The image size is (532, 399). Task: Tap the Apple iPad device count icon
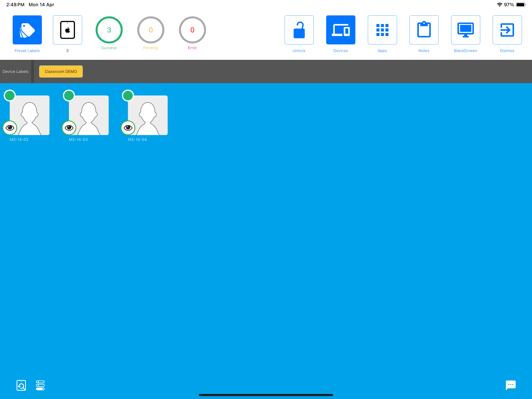tap(68, 30)
